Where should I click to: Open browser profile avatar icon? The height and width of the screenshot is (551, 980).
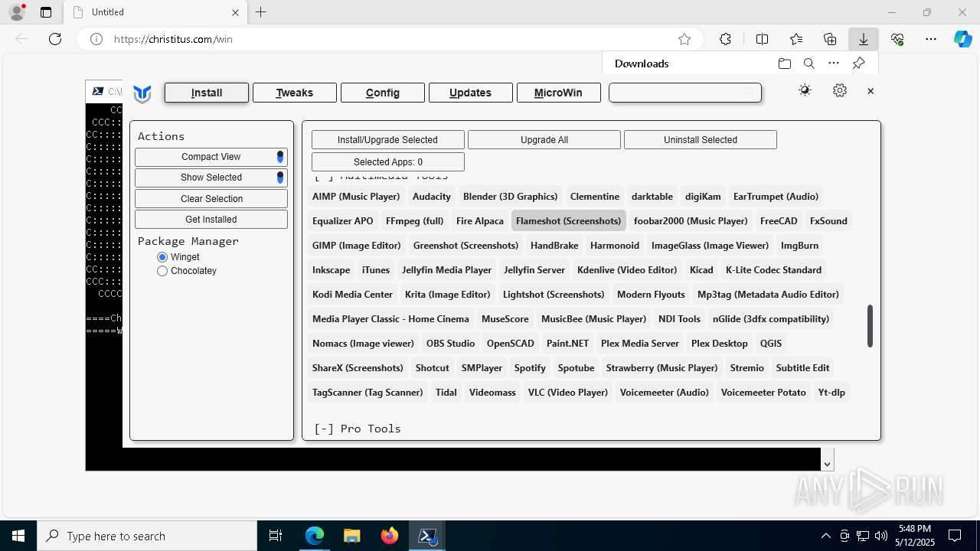pos(17,12)
